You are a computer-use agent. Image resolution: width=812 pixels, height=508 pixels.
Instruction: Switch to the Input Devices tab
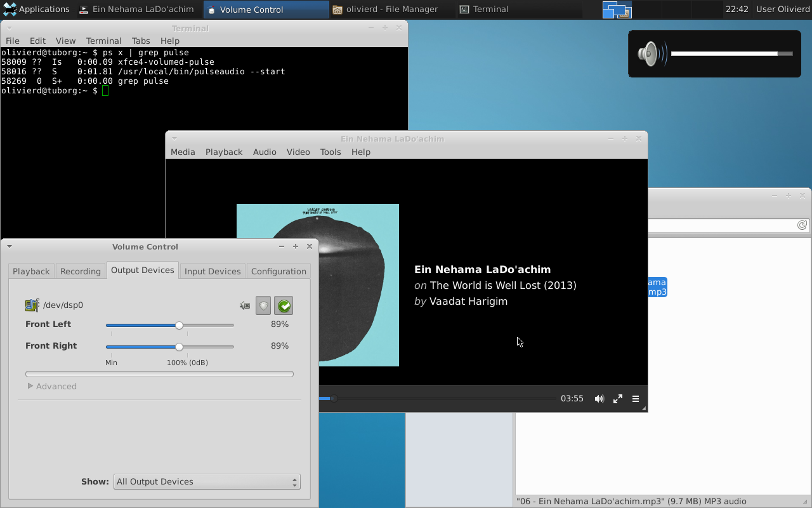tap(213, 271)
